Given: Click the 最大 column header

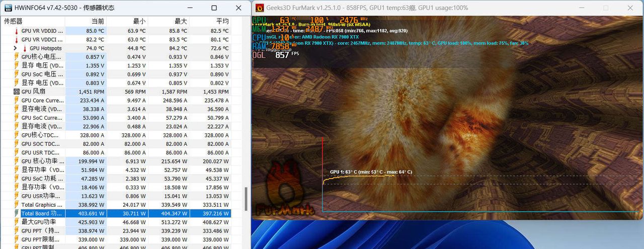Looking at the screenshot, I should tap(181, 21).
